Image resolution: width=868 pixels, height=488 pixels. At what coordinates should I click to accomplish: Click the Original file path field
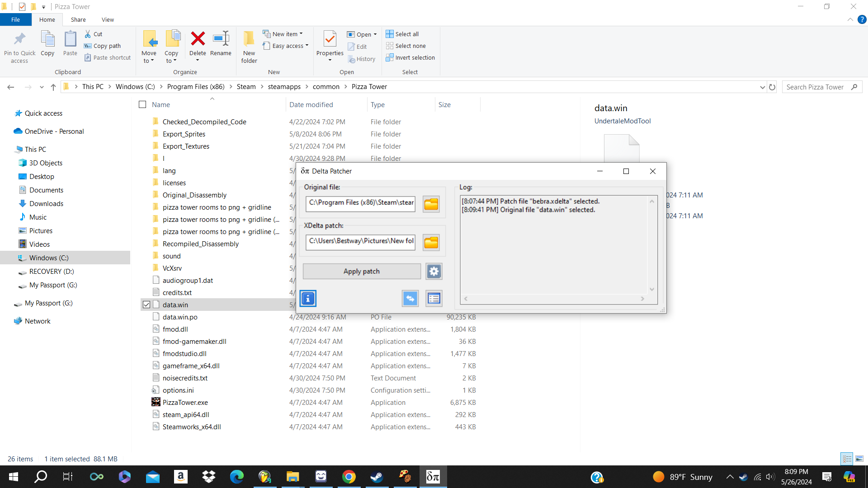[360, 203]
